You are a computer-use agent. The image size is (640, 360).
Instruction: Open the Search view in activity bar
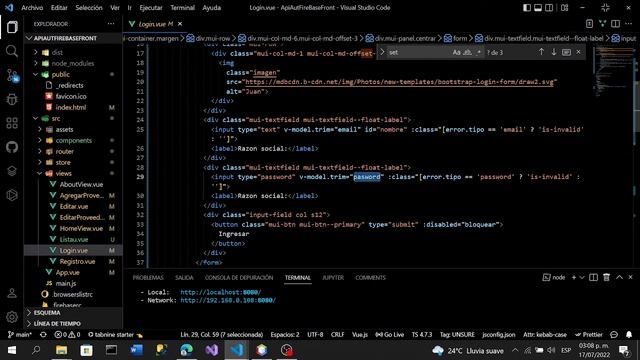point(12,51)
